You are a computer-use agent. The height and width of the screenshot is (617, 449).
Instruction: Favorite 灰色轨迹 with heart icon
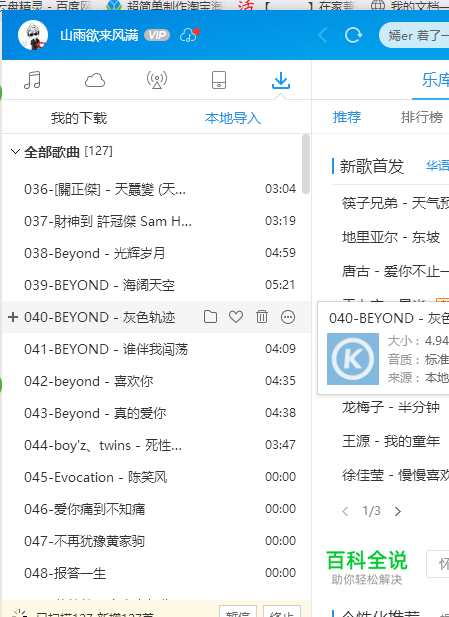tap(236, 317)
